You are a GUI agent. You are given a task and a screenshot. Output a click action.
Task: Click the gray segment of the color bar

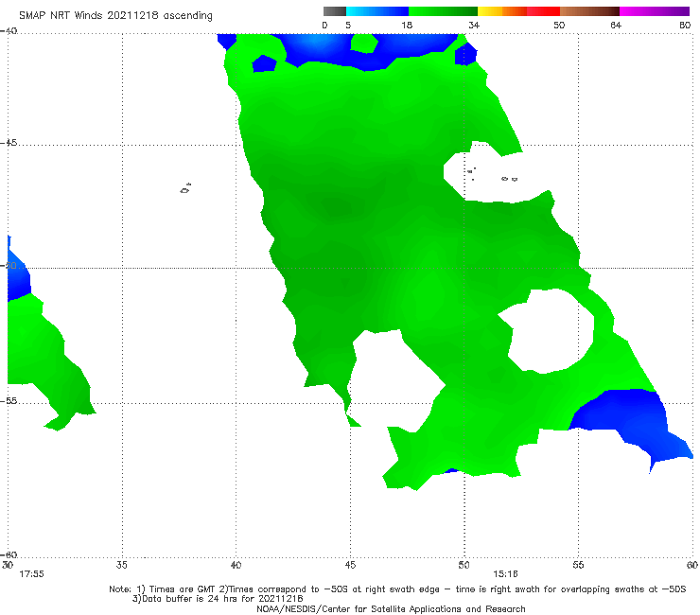tap(334, 11)
